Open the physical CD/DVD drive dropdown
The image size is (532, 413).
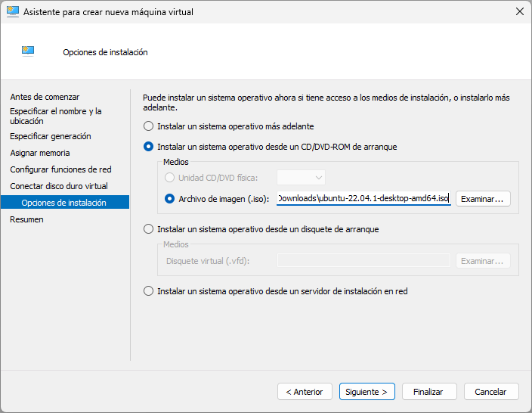pos(301,178)
